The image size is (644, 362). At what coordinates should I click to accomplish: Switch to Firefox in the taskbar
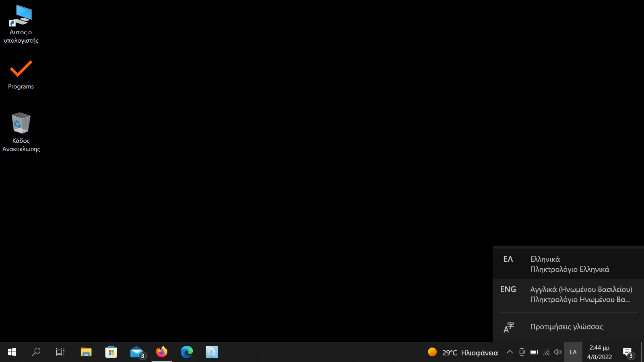tap(162, 352)
